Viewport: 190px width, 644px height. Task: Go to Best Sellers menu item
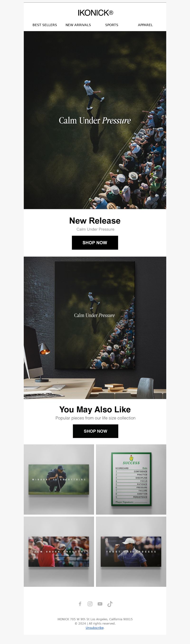[45, 25]
